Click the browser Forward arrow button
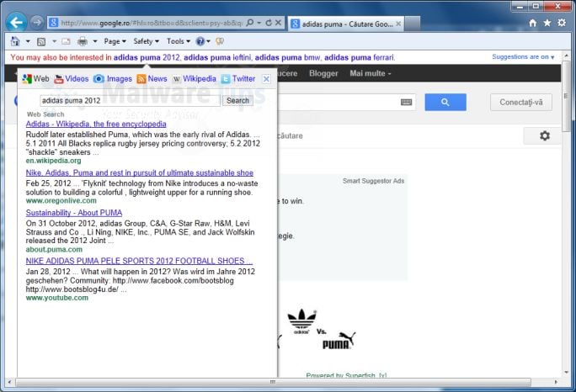 [x=37, y=23]
